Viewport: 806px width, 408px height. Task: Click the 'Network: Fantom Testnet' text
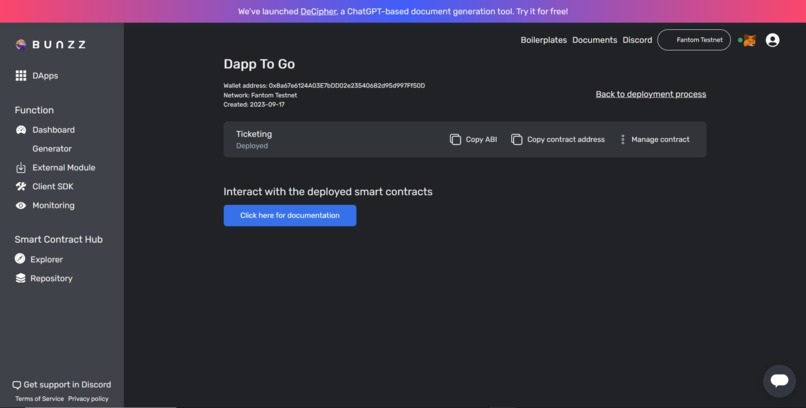coord(260,95)
